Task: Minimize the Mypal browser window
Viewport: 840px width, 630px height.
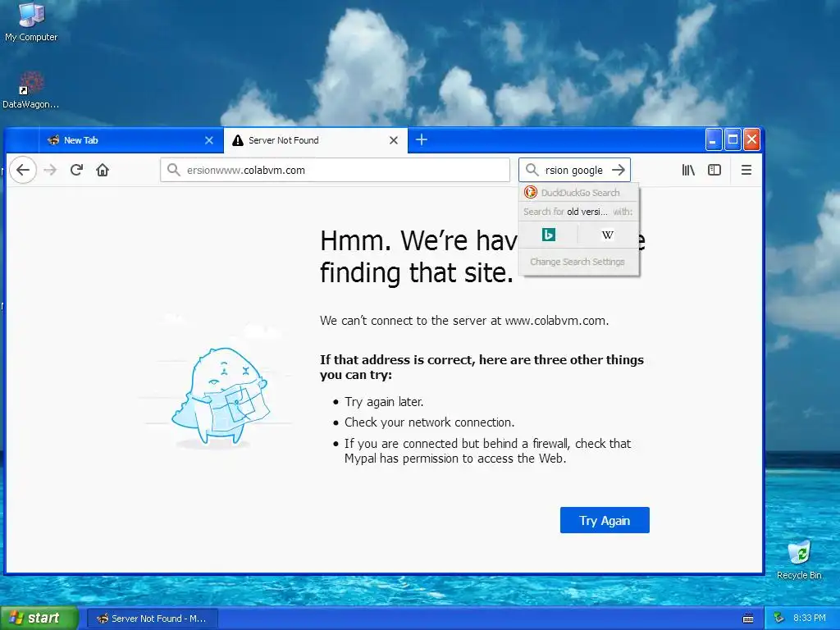Action: [713, 139]
